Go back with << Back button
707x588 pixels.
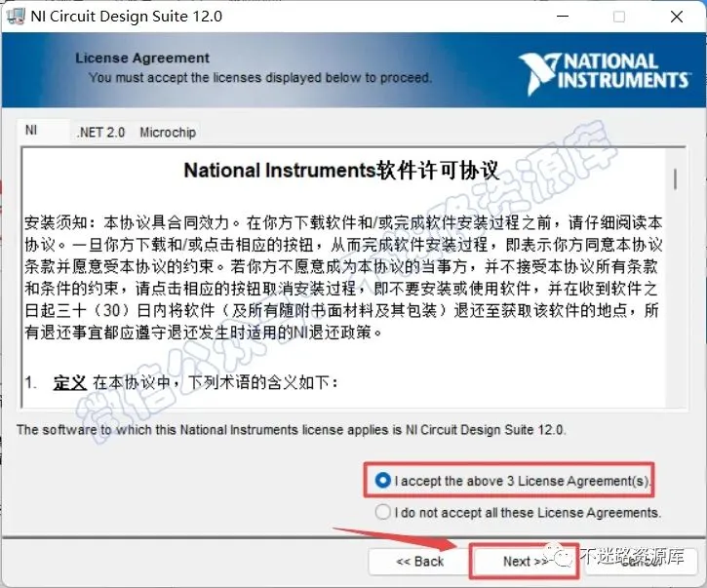(419, 562)
